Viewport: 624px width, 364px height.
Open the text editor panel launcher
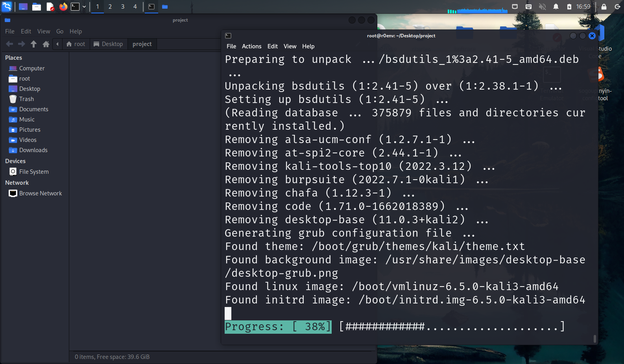pyautogui.click(x=50, y=7)
